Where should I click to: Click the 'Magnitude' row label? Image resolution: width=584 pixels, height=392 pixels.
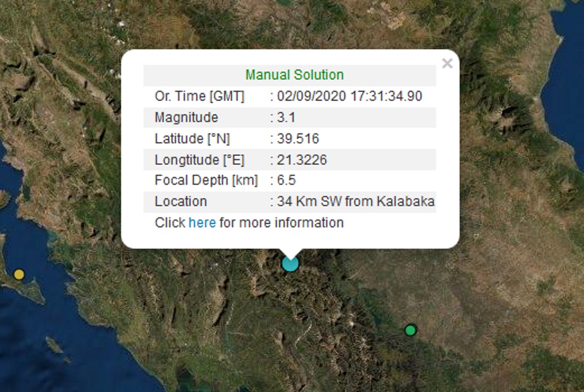coord(186,118)
